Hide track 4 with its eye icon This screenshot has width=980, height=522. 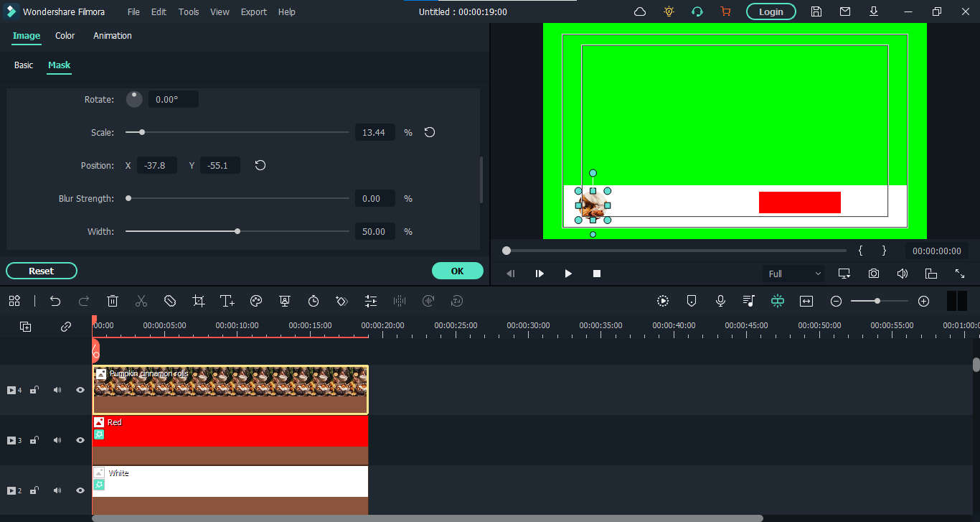(x=80, y=390)
